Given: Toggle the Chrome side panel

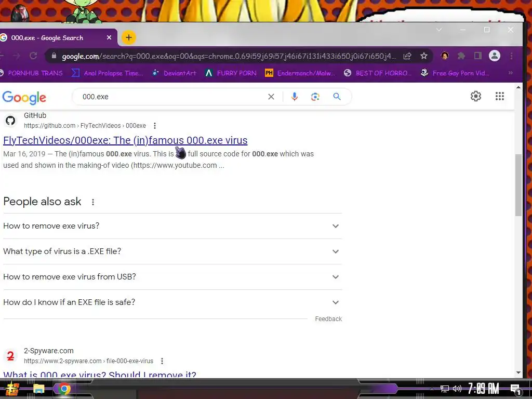Looking at the screenshot, I should (478, 56).
